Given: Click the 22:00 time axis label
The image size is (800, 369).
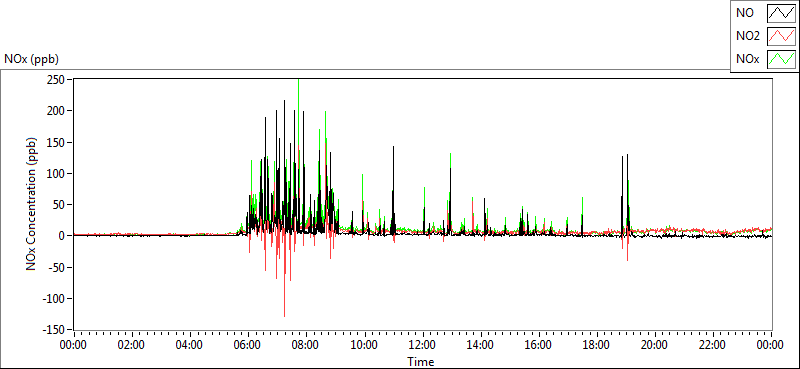Looking at the screenshot, I should click(x=713, y=345).
